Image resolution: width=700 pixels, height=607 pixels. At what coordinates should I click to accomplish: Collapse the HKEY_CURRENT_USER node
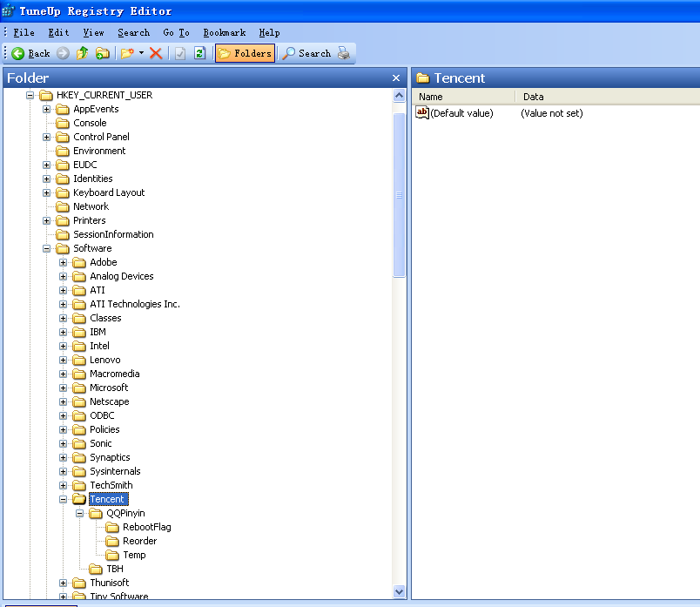pos(30,95)
